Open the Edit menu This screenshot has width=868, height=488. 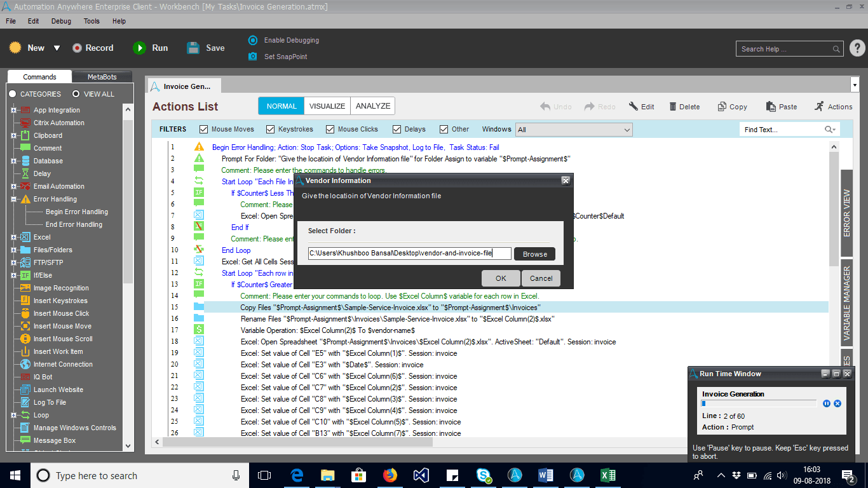(x=34, y=21)
